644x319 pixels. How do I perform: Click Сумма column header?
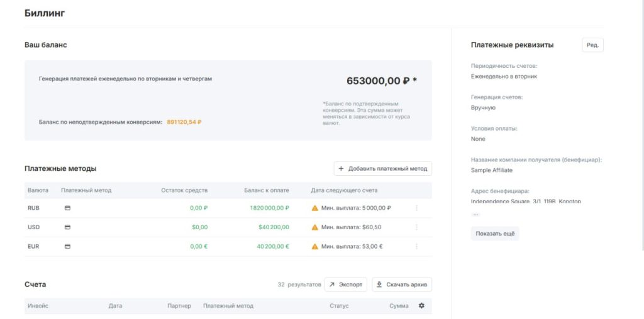point(399,306)
